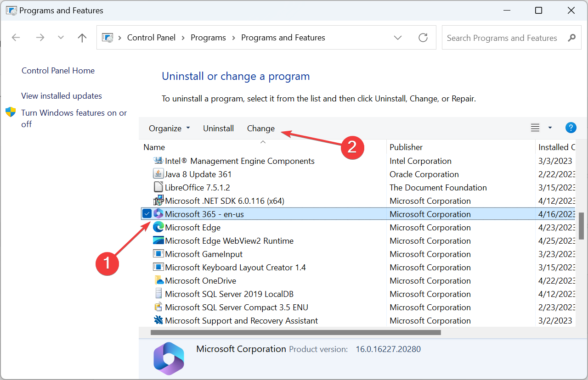Click the Microsoft GameInput icon
Screen dimensions: 588x380
[x=158, y=254]
